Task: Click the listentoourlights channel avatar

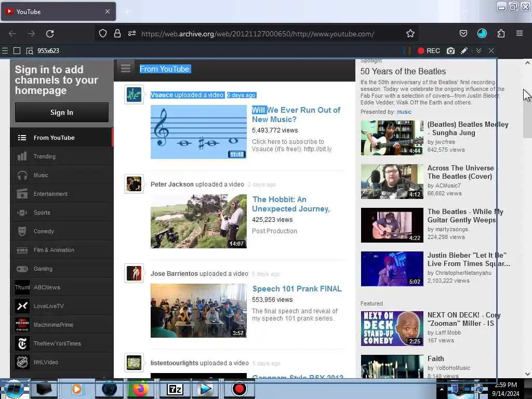Action: tap(134, 363)
